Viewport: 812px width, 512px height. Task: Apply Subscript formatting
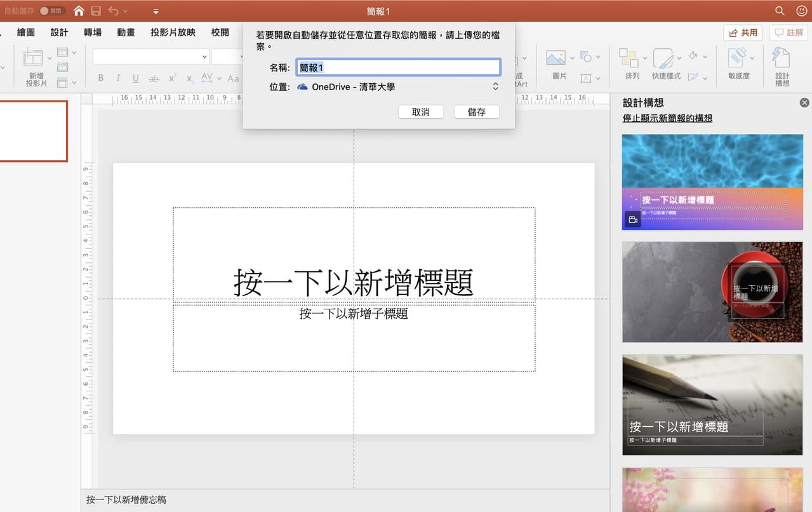click(190, 78)
